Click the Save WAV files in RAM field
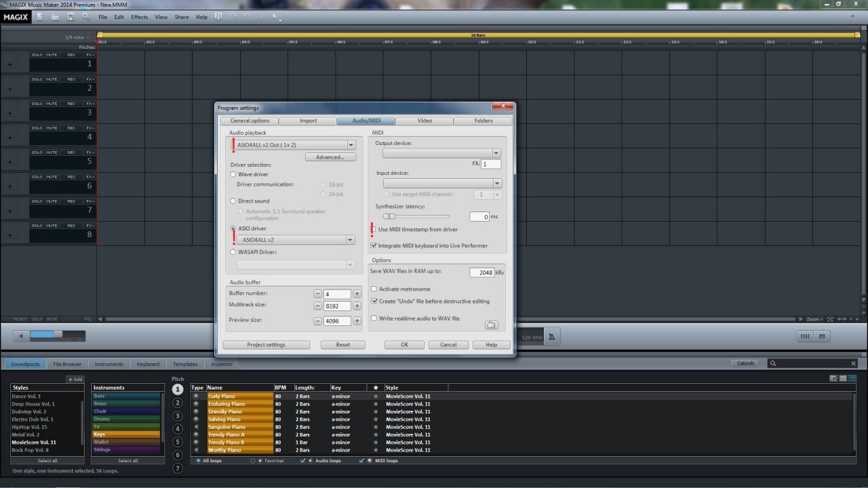This screenshot has height=488, width=868. click(481, 272)
